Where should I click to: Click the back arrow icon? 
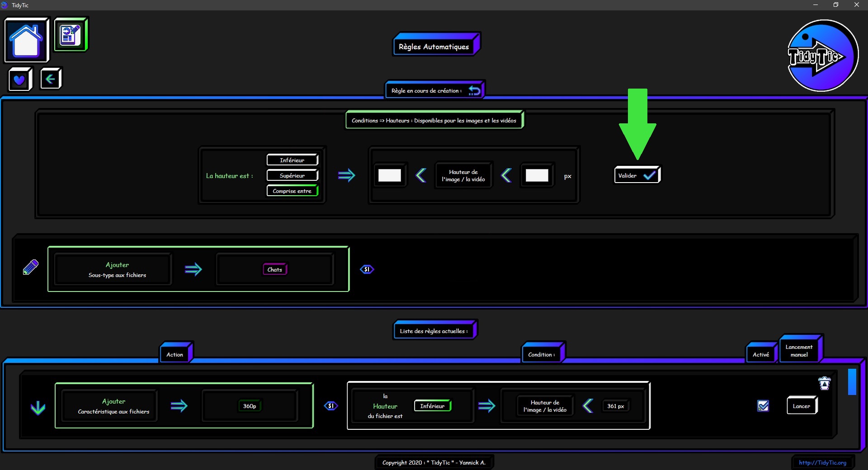51,79
